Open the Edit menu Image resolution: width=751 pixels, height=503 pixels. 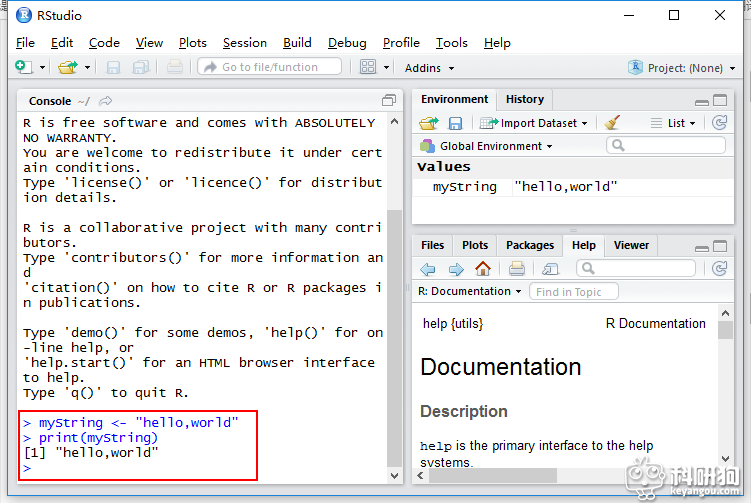point(62,43)
